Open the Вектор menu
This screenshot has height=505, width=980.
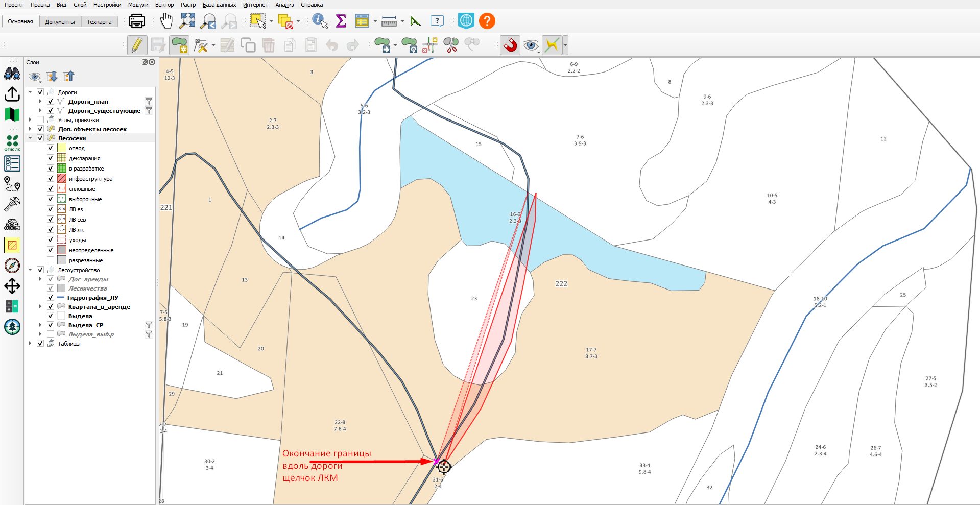164,5
